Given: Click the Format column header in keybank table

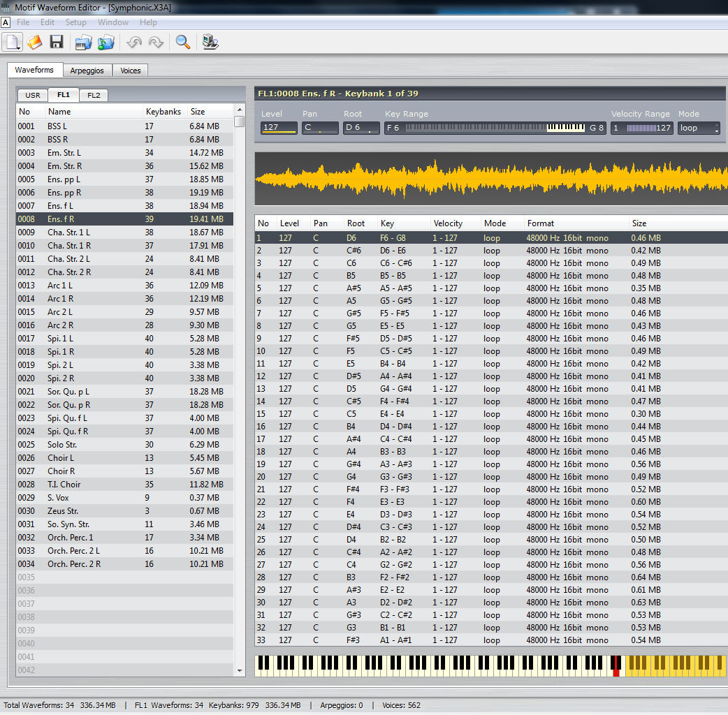Looking at the screenshot, I should [576, 223].
